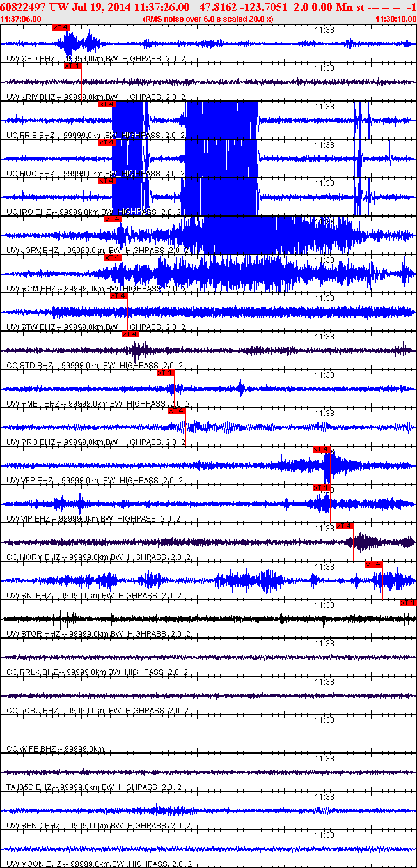This screenshot has height=868, width=417.
Task: Click the red pick marker on the VIP trace
Action: tap(322, 488)
